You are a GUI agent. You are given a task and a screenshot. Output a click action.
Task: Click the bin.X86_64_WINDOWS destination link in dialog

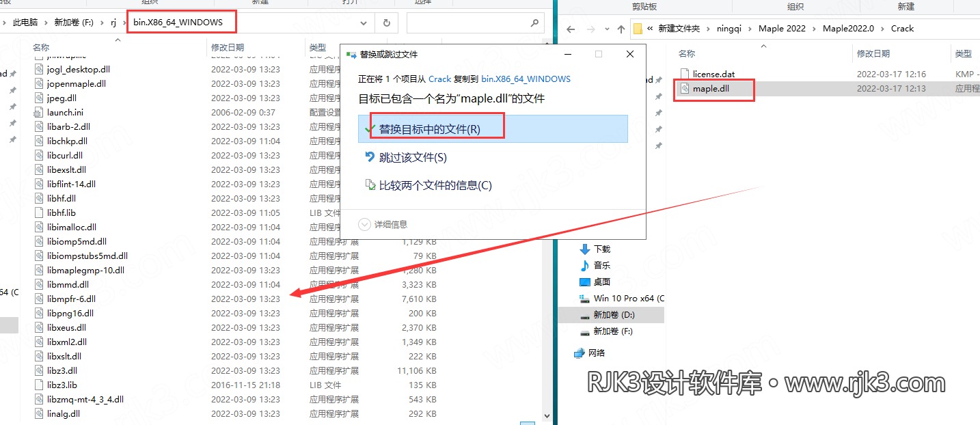(526, 79)
